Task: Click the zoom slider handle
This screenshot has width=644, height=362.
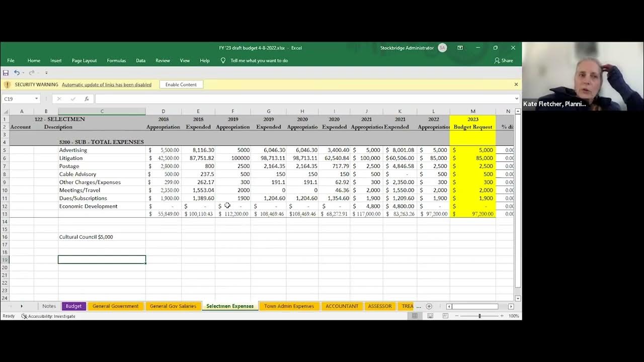Action: pyautogui.click(x=479, y=316)
